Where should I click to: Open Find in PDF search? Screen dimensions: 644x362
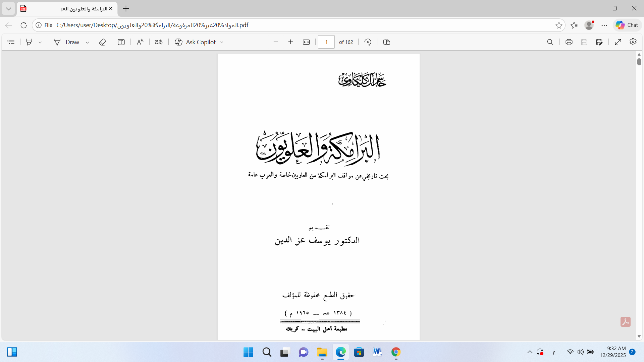(550, 42)
